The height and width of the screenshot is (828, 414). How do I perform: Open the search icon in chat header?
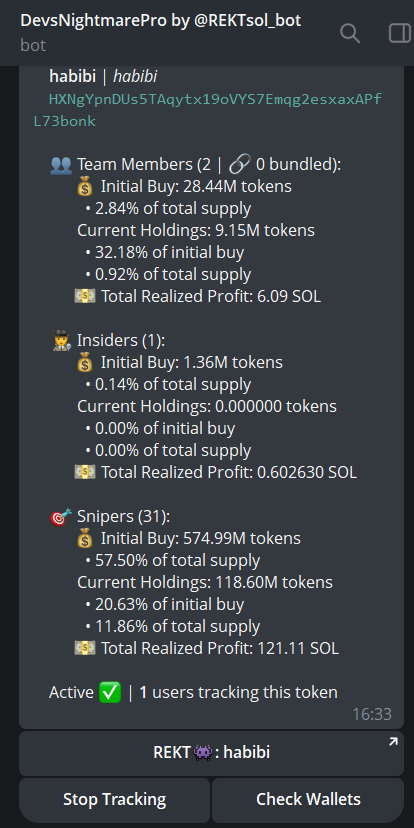click(350, 33)
